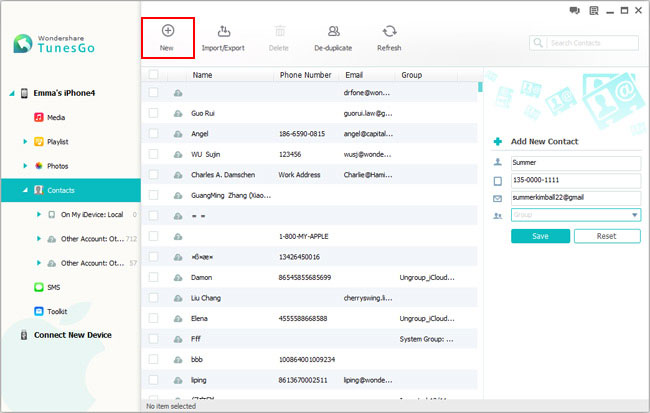This screenshot has width=650, height=413.
Task: Save the new contact
Action: [x=540, y=236]
